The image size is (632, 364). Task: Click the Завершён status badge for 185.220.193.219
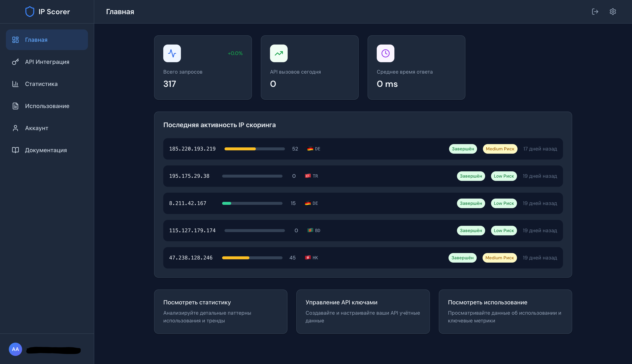pyautogui.click(x=463, y=149)
